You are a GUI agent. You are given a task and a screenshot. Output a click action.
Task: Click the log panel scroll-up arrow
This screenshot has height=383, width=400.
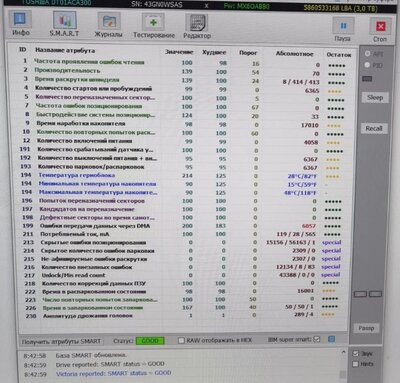[343, 352]
